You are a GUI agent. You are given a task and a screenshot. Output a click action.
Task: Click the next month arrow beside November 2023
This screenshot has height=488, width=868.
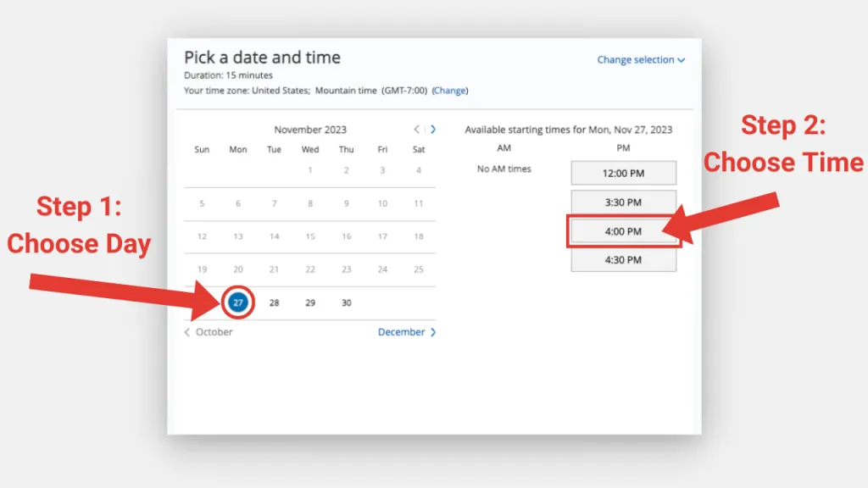coord(433,130)
